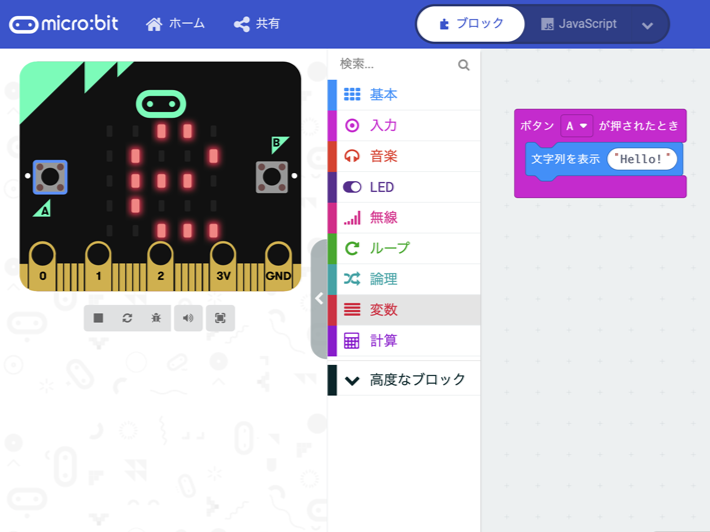Image resolution: width=710 pixels, height=532 pixels.
Task: Expand 高度なブロック advanced section
Action: (x=404, y=380)
